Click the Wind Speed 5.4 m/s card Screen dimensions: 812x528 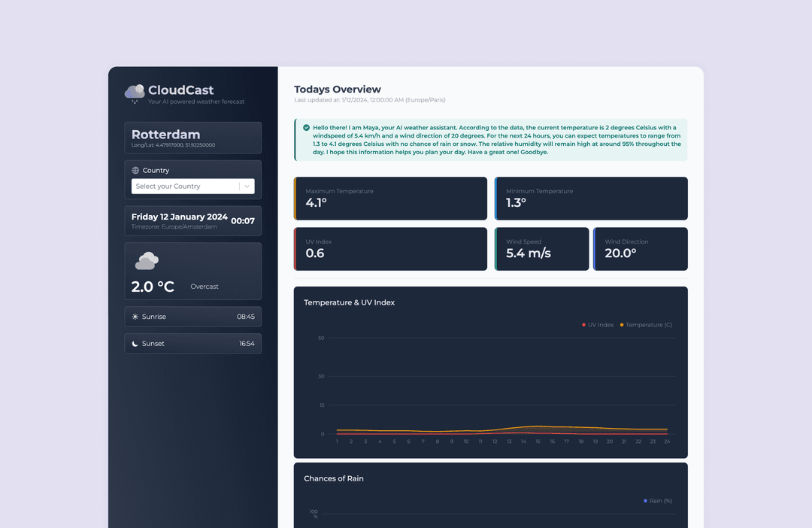click(x=541, y=249)
